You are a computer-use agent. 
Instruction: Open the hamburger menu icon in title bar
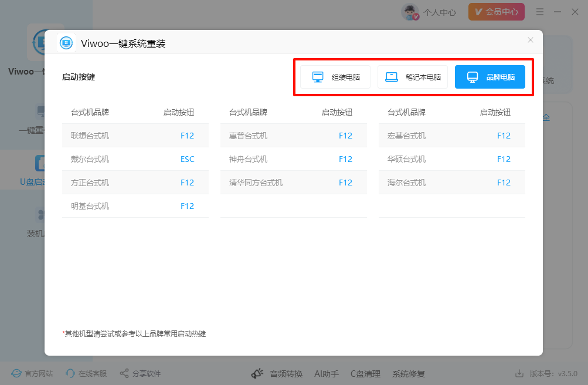click(539, 12)
